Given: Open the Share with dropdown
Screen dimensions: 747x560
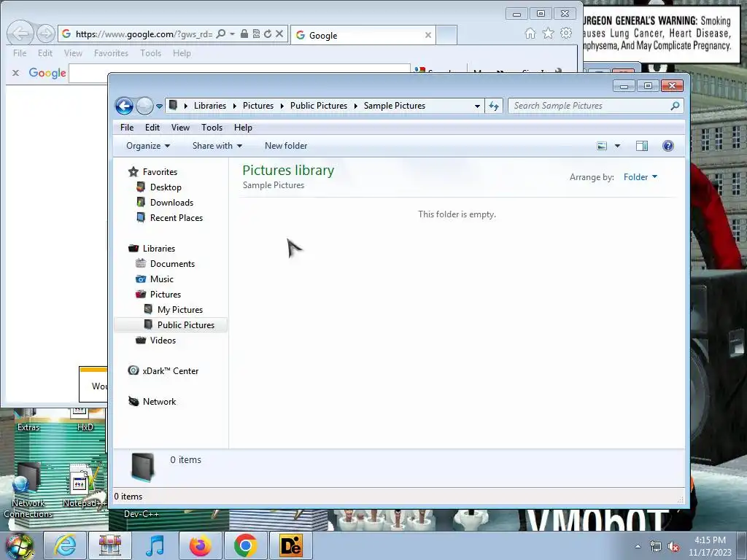Looking at the screenshot, I should point(217,146).
